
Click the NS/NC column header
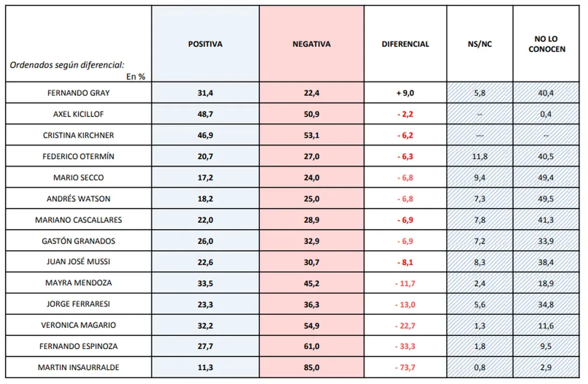pyautogui.click(x=480, y=44)
